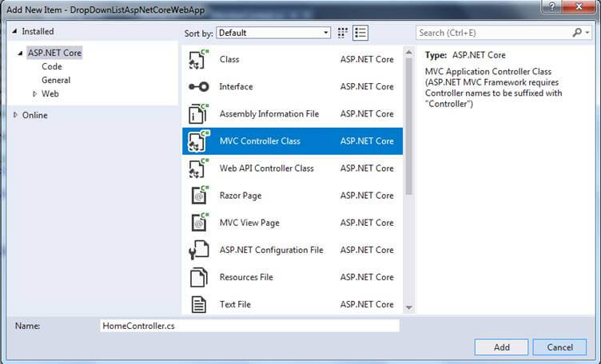The width and height of the screenshot is (601, 364).
Task: Select Web API Controller Class name
Action: [266, 168]
